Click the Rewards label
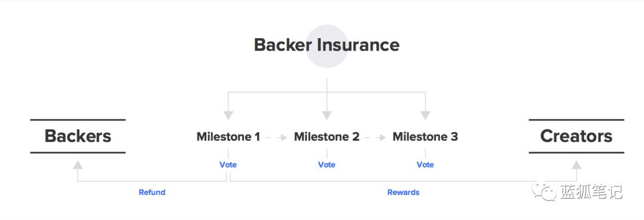The width and height of the screenshot is (644, 220). 403,192
